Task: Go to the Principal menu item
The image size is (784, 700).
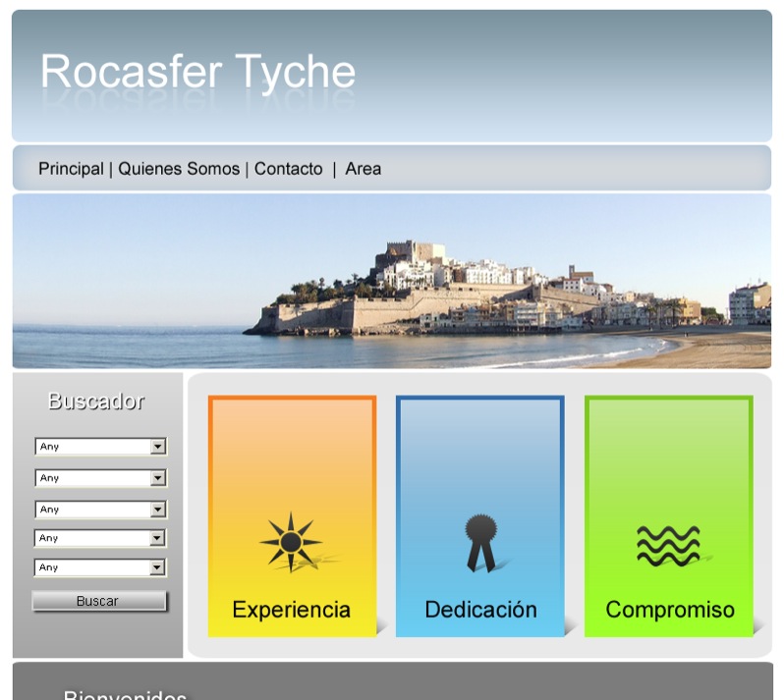Action: coord(71,169)
